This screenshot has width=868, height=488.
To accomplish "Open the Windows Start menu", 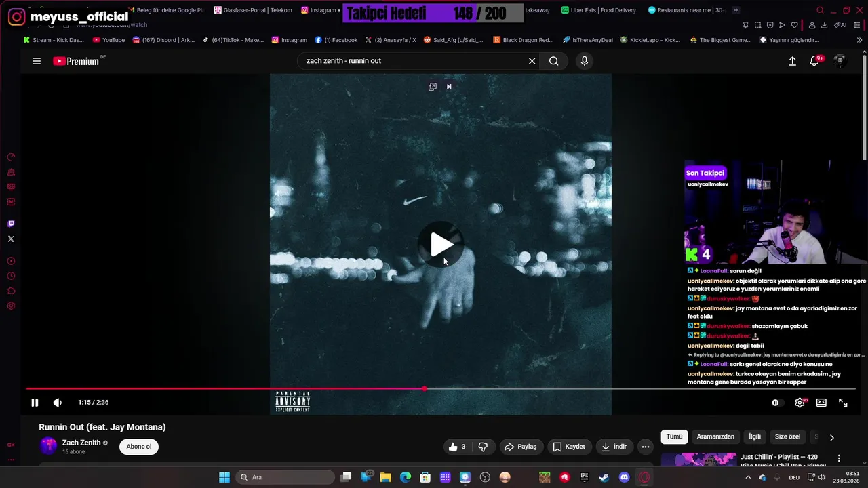I will point(224,477).
